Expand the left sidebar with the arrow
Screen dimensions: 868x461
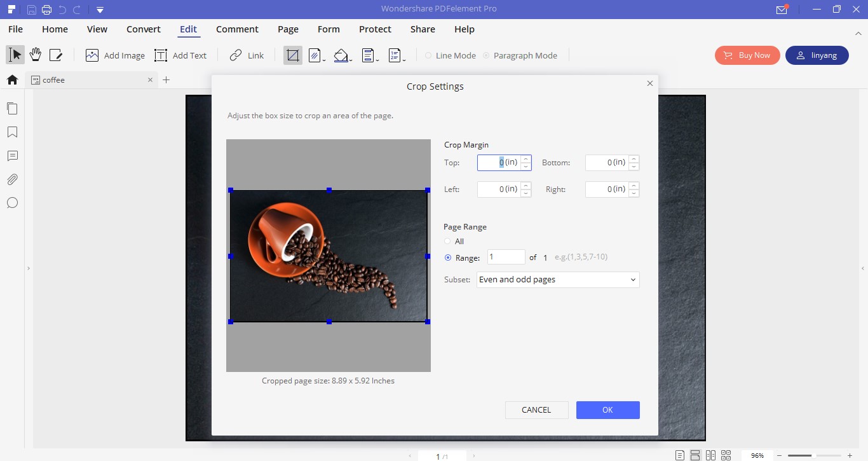pos(29,269)
